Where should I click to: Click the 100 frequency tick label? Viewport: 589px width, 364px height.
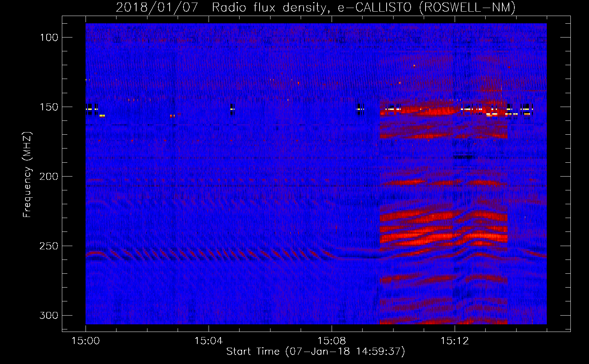tap(49, 37)
